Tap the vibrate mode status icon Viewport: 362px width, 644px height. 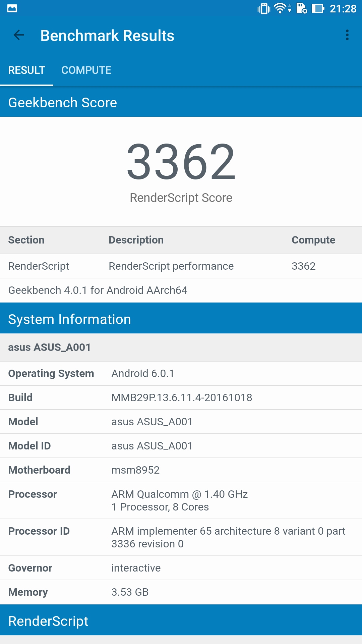(x=264, y=8)
